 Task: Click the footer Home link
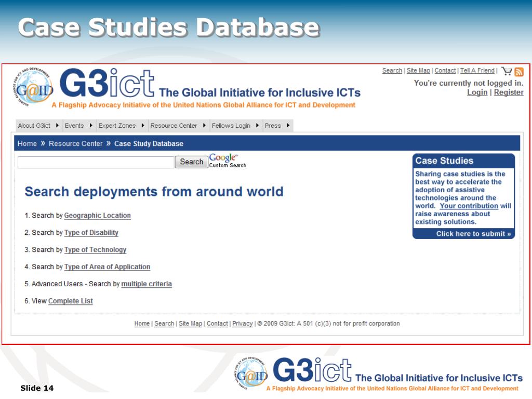tap(142, 324)
